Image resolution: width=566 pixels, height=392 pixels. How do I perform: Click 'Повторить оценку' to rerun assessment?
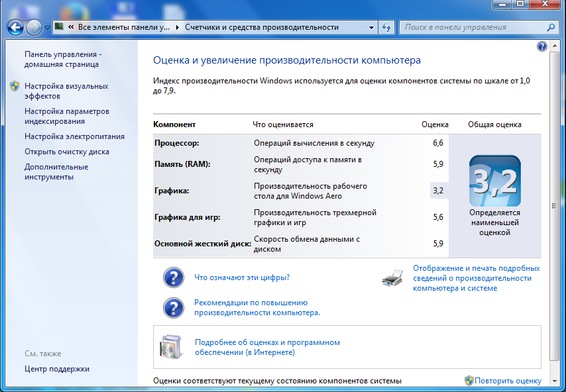[x=508, y=381]
